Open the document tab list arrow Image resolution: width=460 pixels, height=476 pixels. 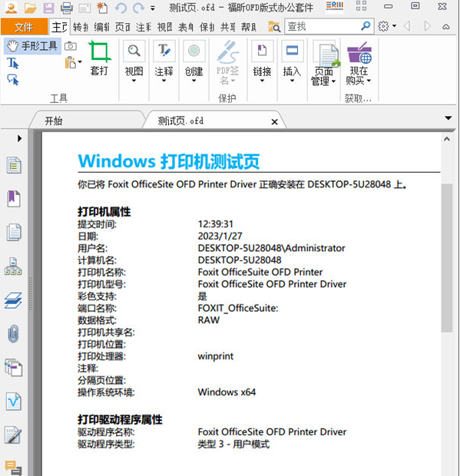(x=448, y=117)
